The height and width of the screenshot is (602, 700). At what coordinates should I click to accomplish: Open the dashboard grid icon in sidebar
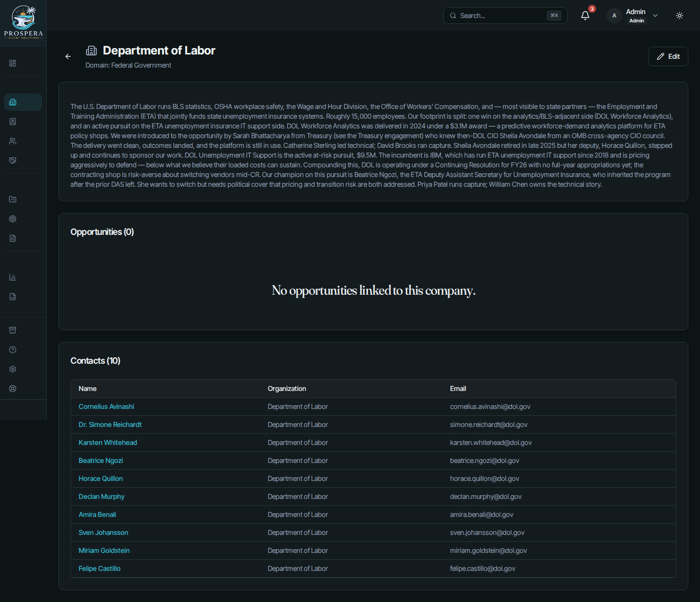[x=13, y=63]
